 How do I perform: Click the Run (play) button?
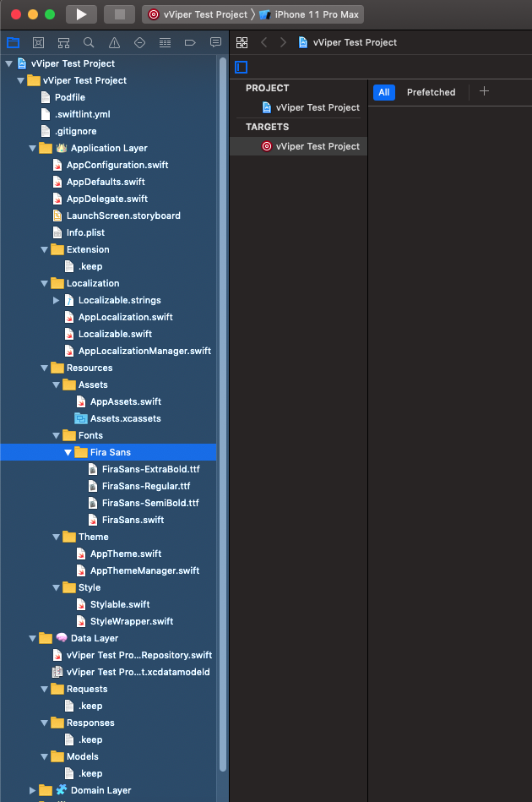81,14
